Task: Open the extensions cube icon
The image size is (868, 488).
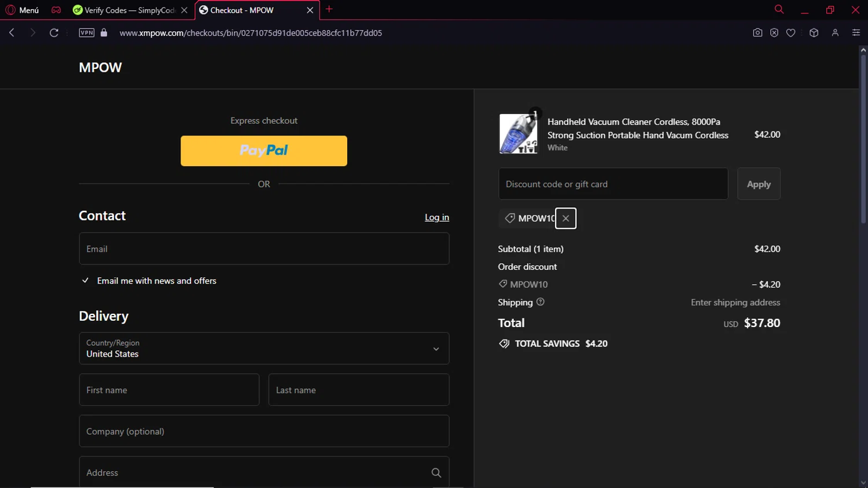Action: [x=814, y=33]
